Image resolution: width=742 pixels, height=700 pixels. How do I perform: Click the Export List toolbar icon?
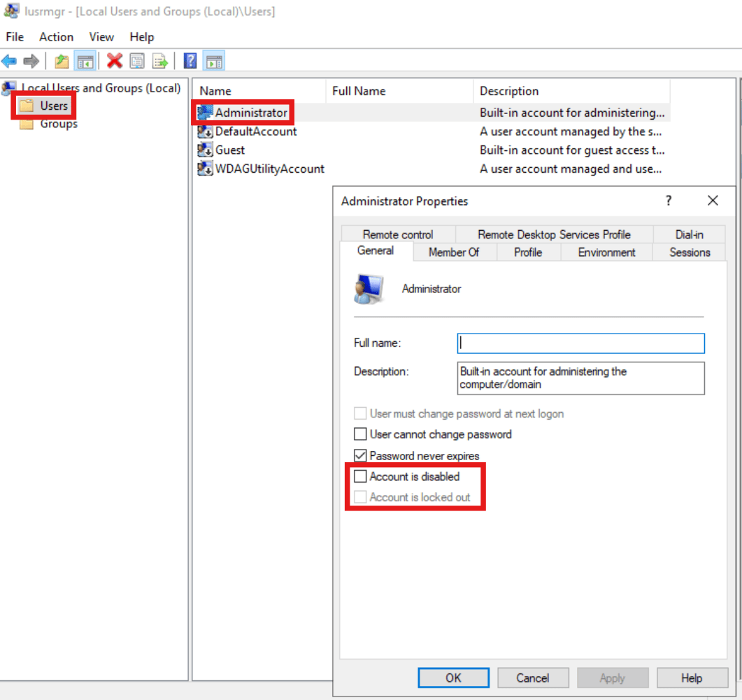pos(160,62)
